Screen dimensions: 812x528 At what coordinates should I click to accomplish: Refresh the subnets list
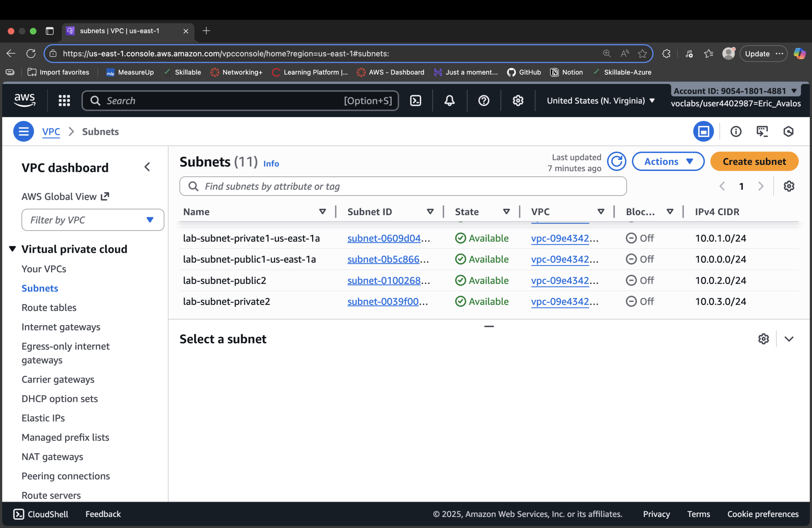coord(617,161)
